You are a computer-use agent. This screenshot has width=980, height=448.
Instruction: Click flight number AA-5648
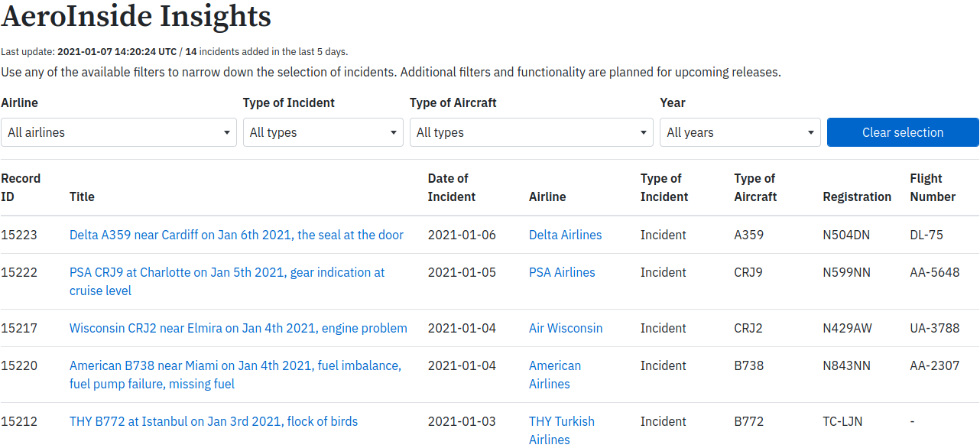935,272
